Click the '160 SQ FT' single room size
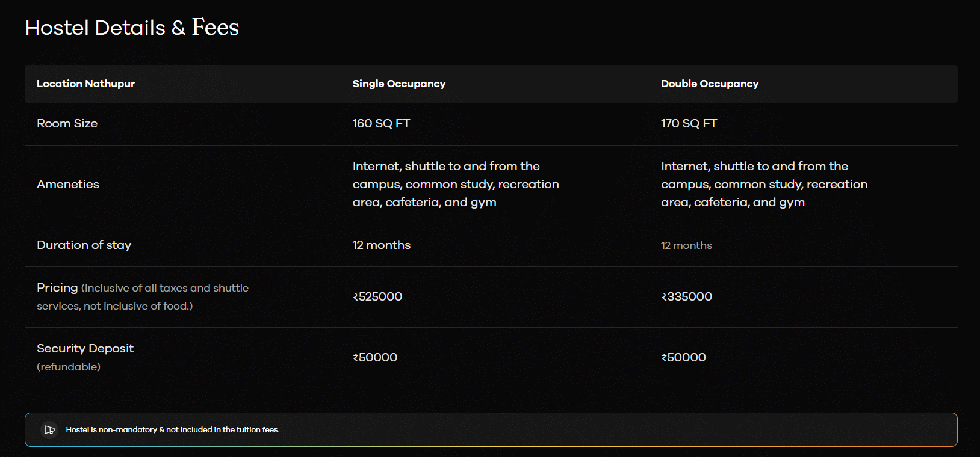 click(x=381, y=123)
